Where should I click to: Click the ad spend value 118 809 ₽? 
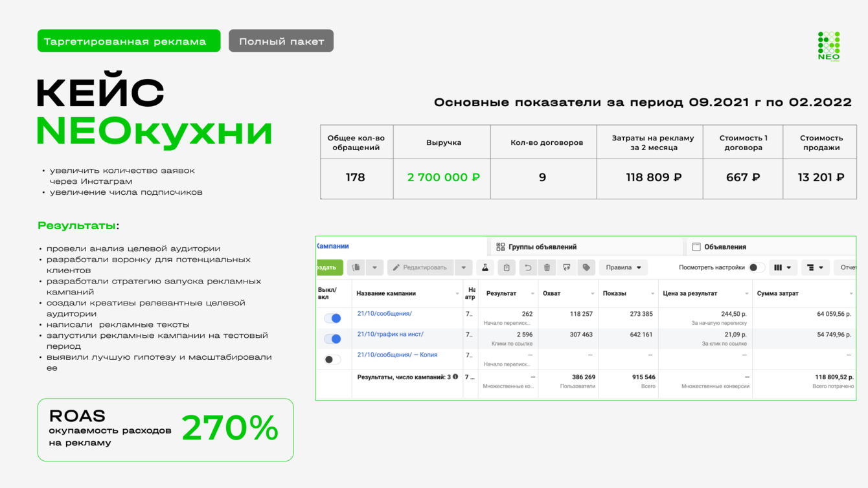pyautogui.click(x=654, y=177)
